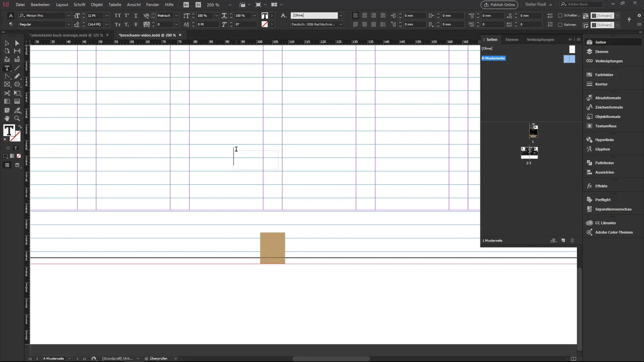This screenshot has width=644, height=362.
Task: Select the Scissors tool
Action: [7, 93]
